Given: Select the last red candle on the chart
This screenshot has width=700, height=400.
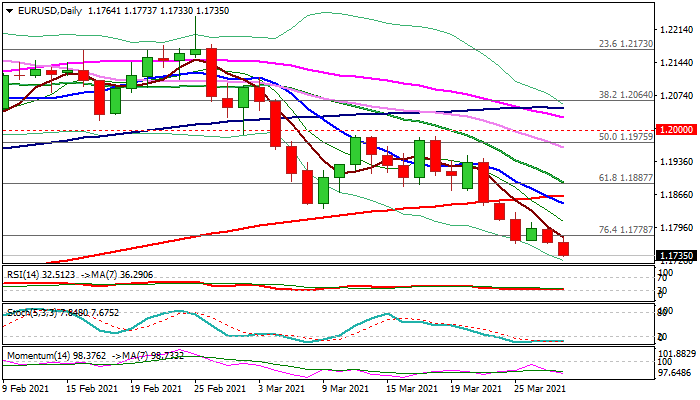Looking at the screenshot, I should (565, 248).
